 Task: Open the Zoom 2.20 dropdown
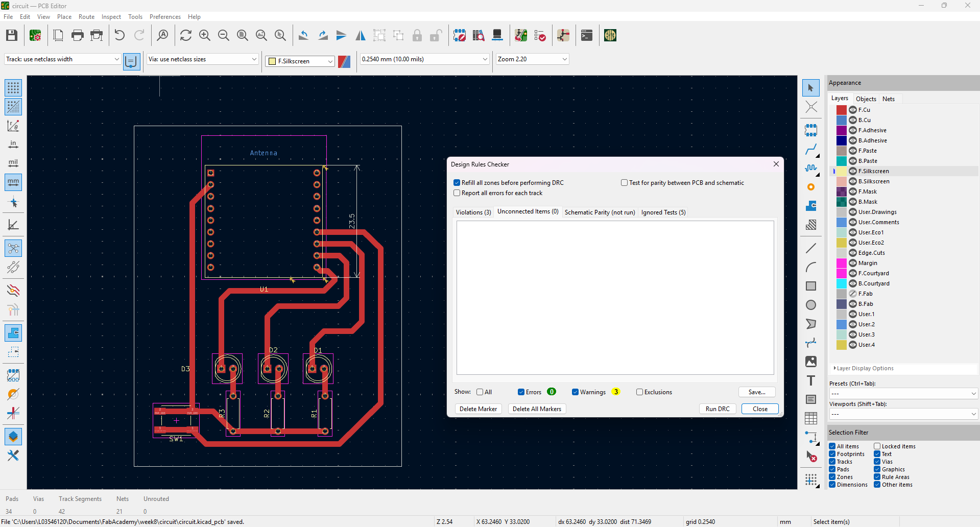[x=532, y=59]
